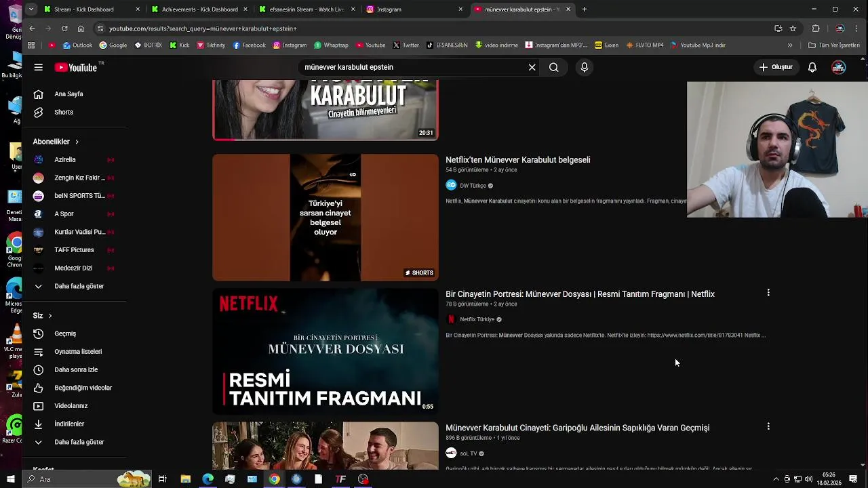Open YouTube notifications bell
Viewport: 868px width, 488px height.
click(x=812, y=67)
